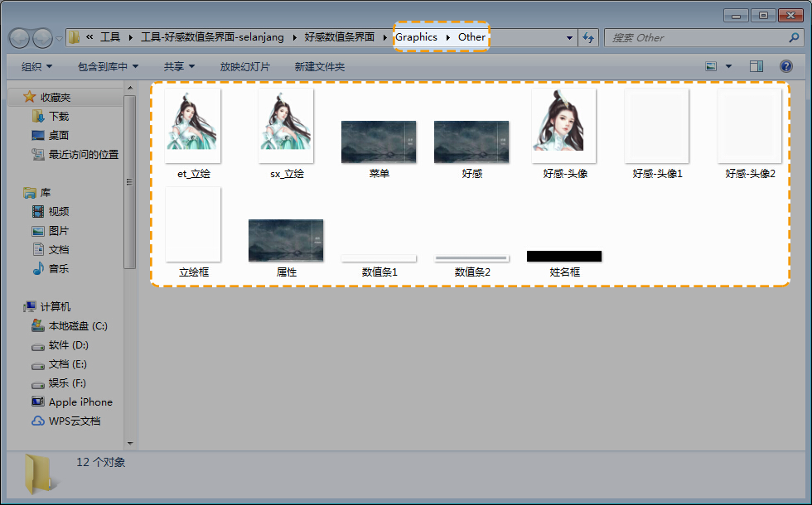Open the 包含到库中 menu
This screenshot has height=505, width=812.
click(x=108, y=67)
